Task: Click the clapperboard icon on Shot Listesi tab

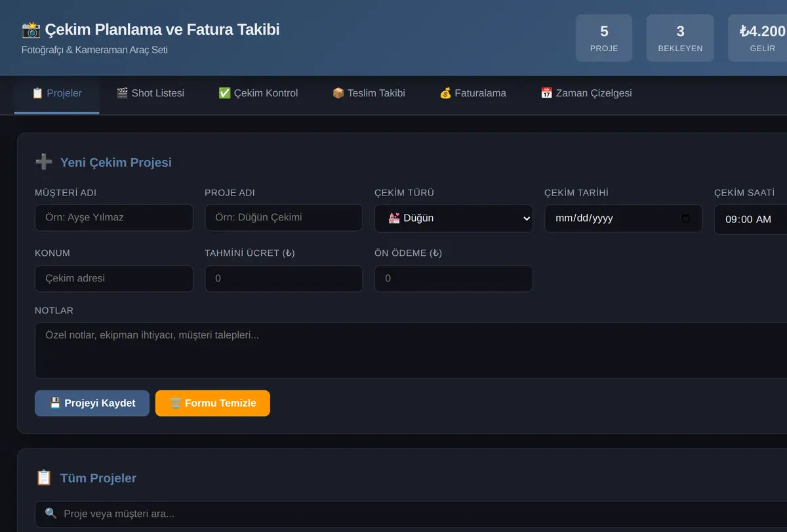Action: 122,93
